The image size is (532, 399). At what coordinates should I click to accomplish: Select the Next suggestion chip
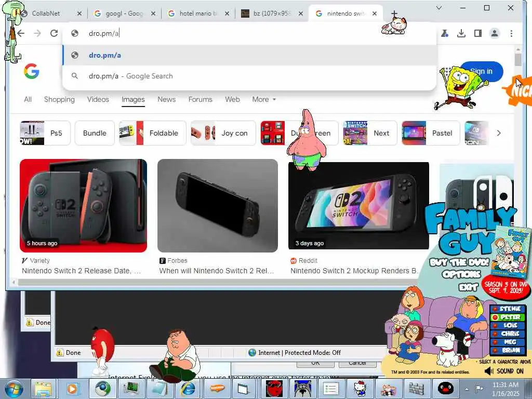369,133
